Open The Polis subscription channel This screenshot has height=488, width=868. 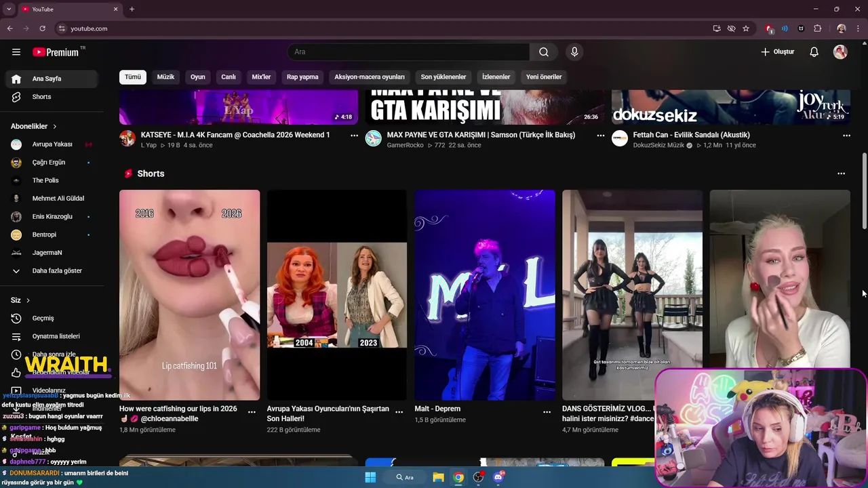[53, 180]
